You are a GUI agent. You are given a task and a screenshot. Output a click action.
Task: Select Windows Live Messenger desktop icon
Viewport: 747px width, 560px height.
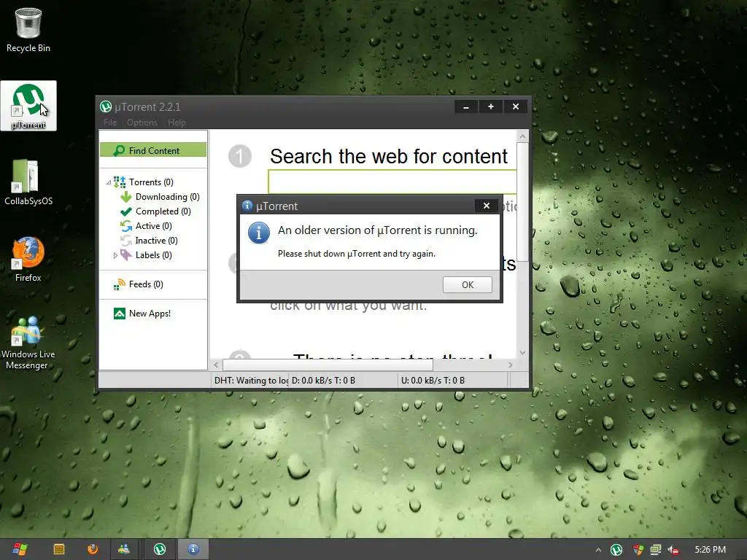(28, 342)
